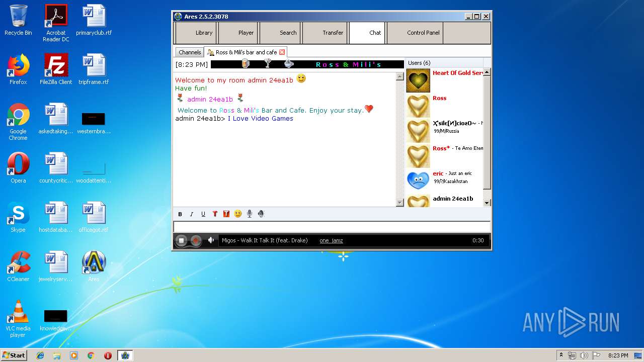Click the chat message input field
Viewport: 644px width, 362px height.
(x=332, y=227)
